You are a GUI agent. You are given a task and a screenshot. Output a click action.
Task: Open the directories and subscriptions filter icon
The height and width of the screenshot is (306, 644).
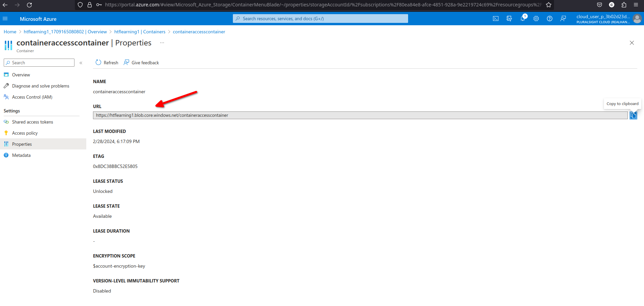click(509, 19)
